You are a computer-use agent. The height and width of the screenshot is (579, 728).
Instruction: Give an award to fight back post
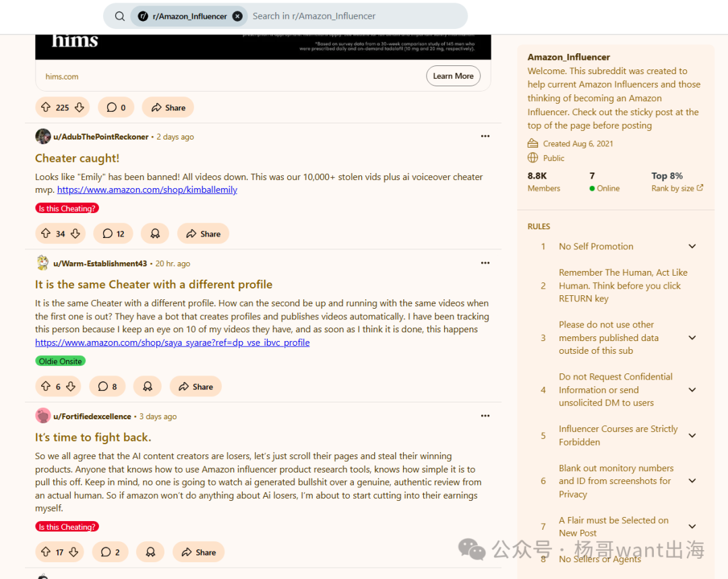click(x=150, y=551)
